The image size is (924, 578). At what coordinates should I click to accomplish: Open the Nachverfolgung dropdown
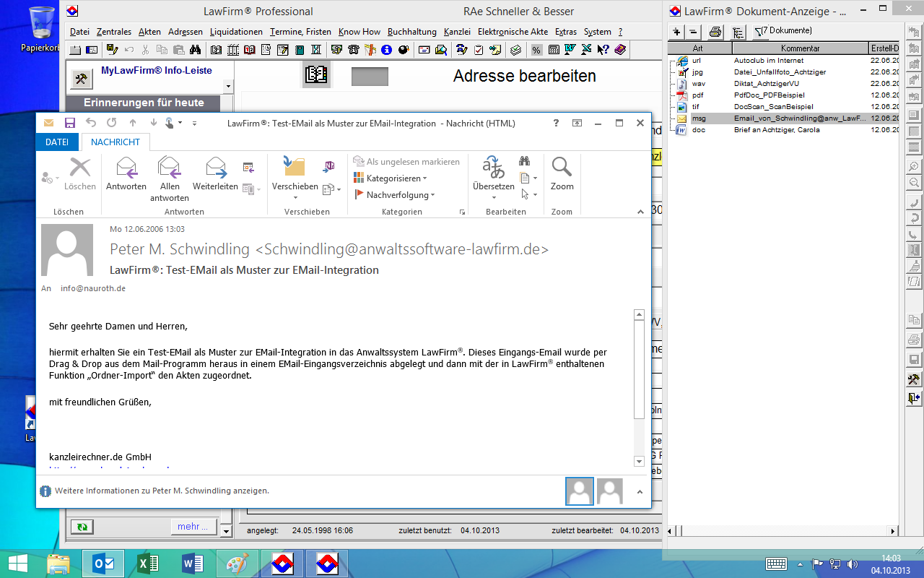click(x=432, y=195)
